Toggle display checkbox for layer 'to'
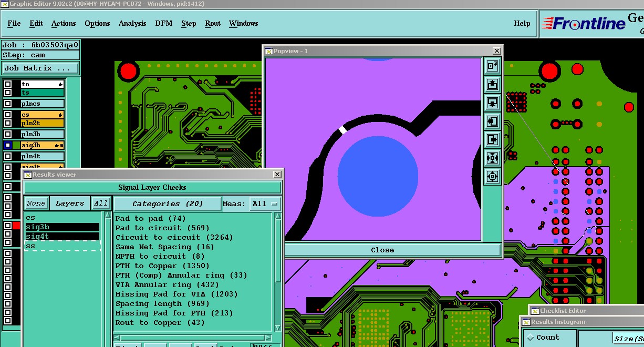 (x=8, y=84)
